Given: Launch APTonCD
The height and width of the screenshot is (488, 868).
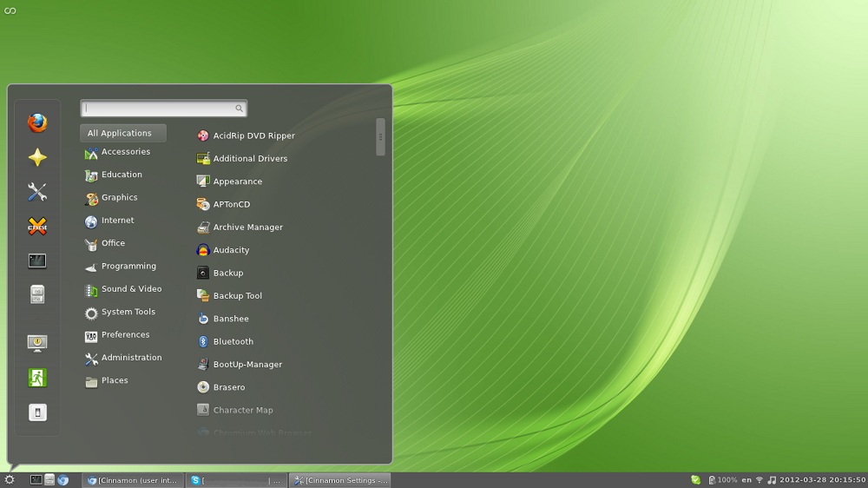Looking at the screenshot, I should [x=224, y=204].
